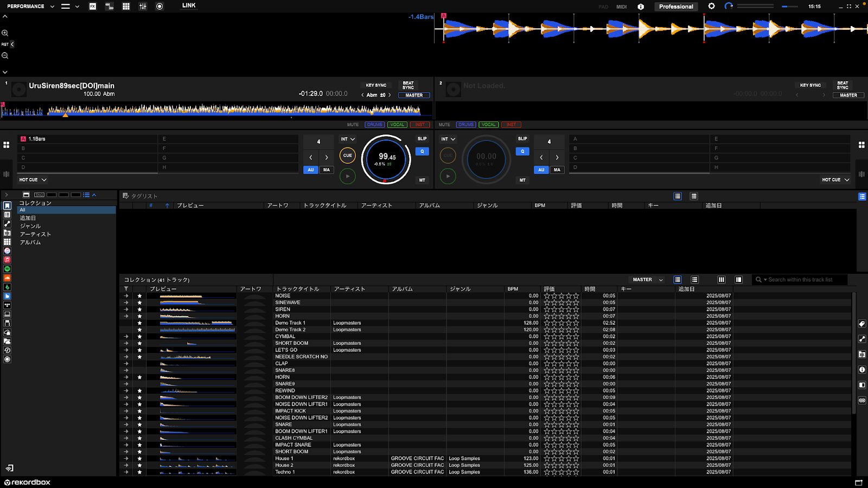868x488 pixels.
Task: Show the mixer panel
Action: click(x=143, y=7)
